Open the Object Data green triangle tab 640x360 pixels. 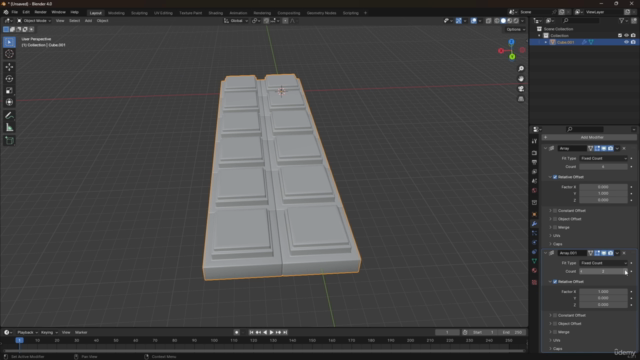click(x=534, y=261)
